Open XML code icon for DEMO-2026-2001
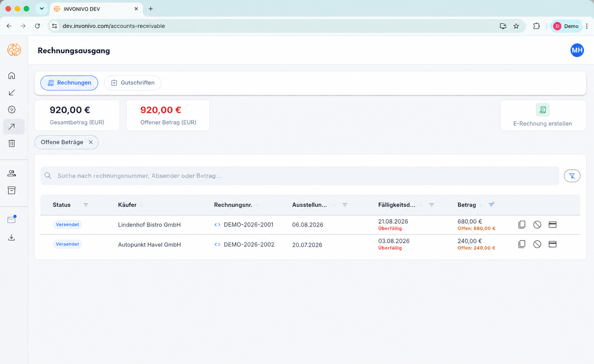This screenshot has width=594, height=364. [217, 225]
